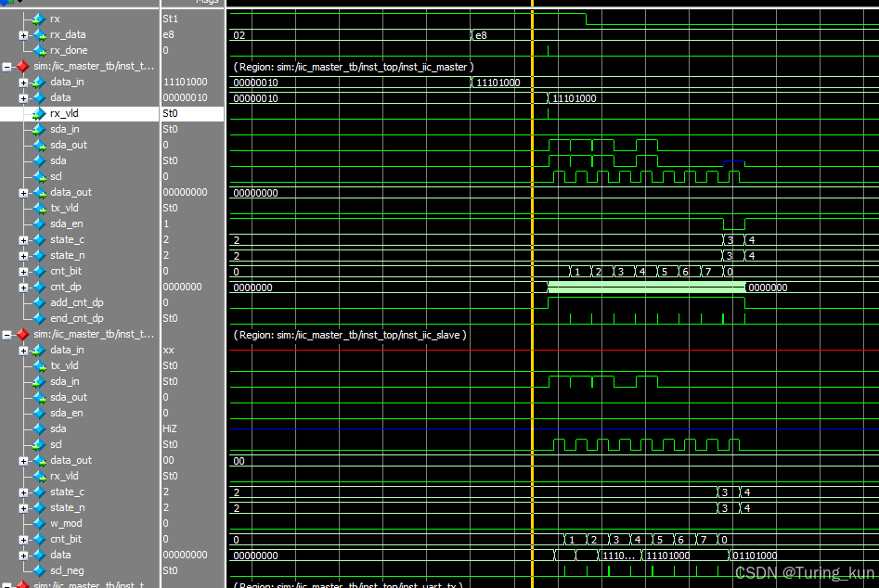The height and width of the screenshot is (588, 879).
Task: Select master data_out signal name
Action: click(71, 192)
